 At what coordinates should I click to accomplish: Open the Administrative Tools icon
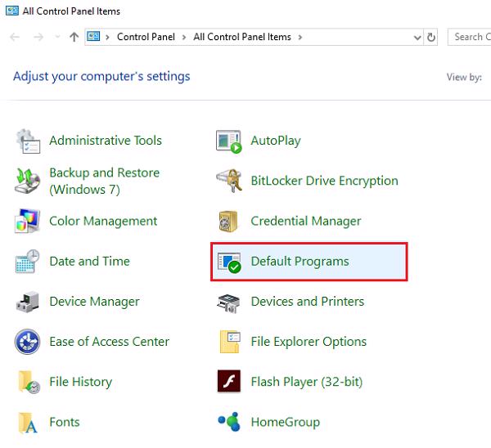click(x=28, y=141)
